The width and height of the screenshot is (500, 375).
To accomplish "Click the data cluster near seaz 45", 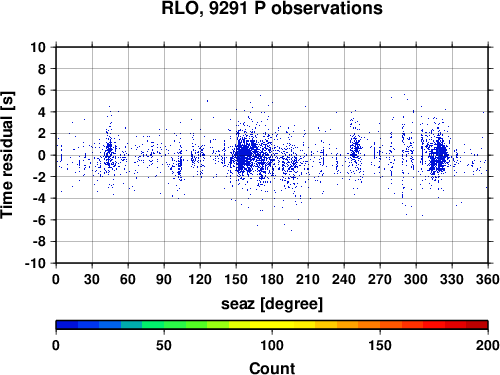I will [109, 154].
